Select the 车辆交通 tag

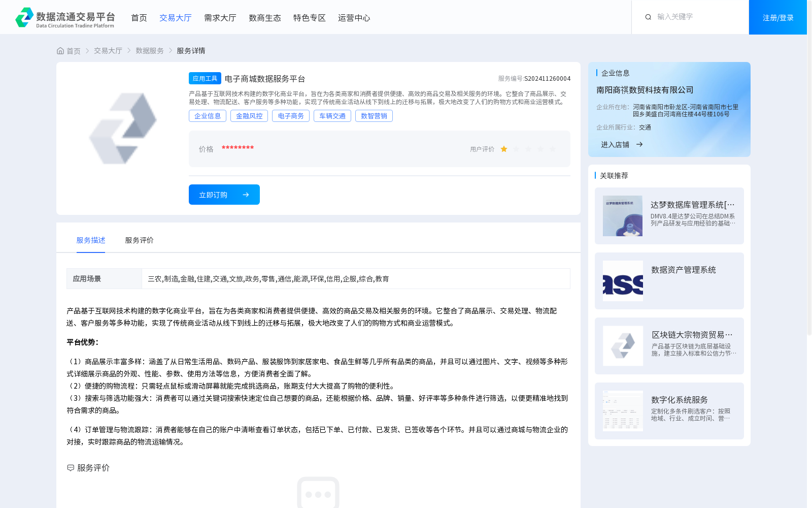(332, 116)
